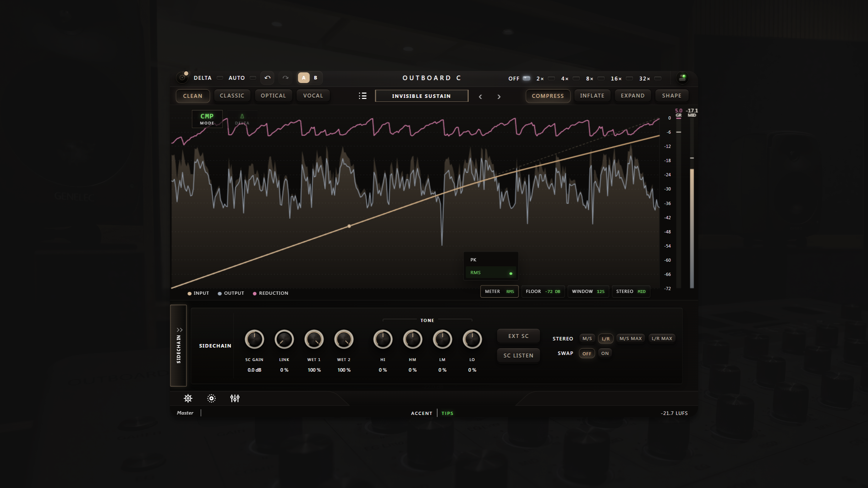Toggle the AUTO switch
Viewport: 868px width, 488px height.
(253, 78)
